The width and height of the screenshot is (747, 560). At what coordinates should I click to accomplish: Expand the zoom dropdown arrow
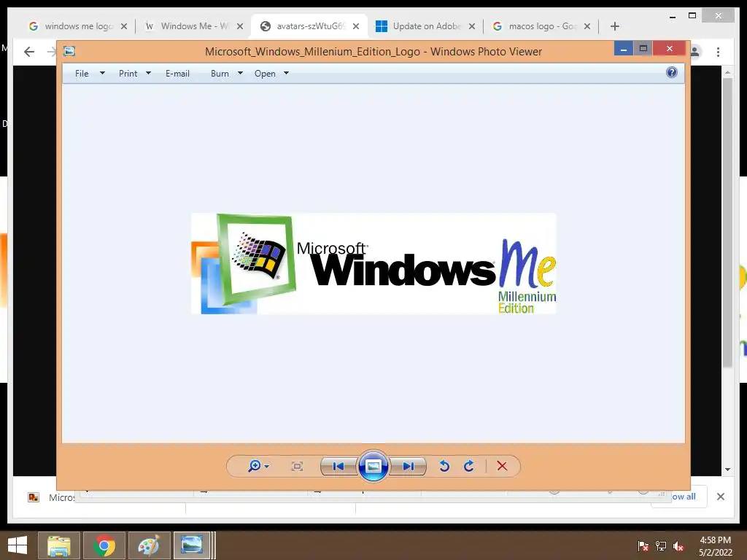coord(267,467)
